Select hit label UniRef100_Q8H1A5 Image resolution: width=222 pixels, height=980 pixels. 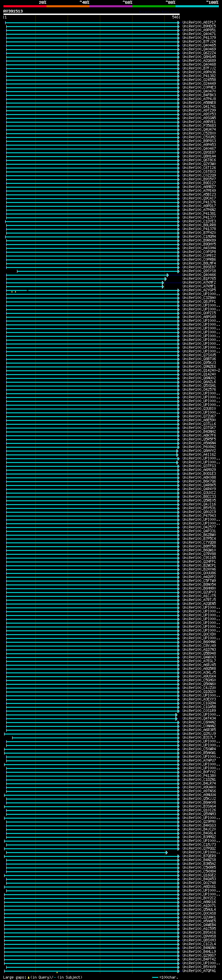click(x=199, y=57)
